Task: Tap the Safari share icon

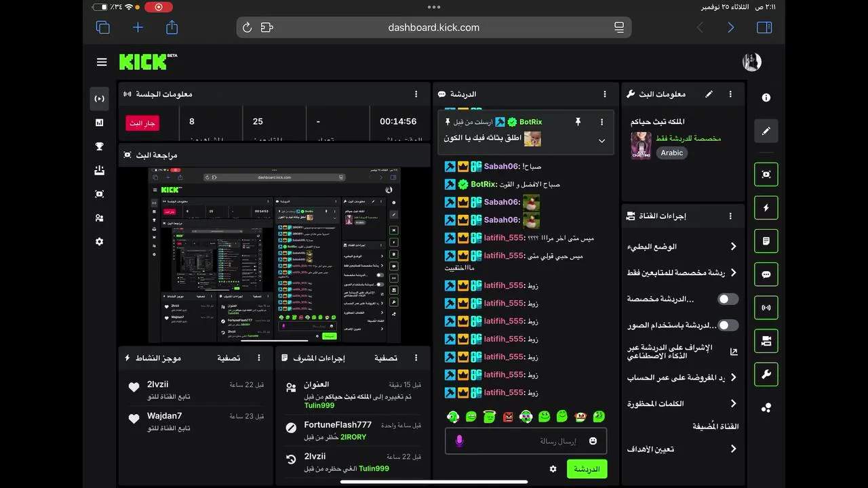Action: [x=172, y=27]
